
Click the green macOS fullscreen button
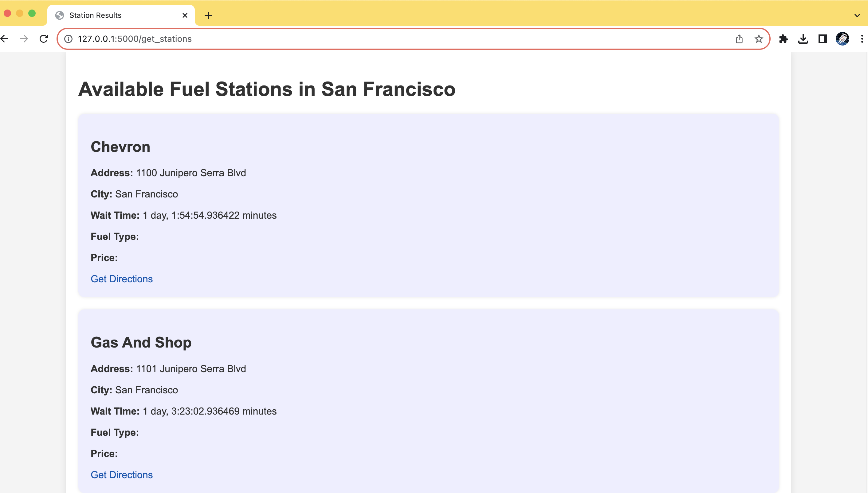(x=32, y=13)
